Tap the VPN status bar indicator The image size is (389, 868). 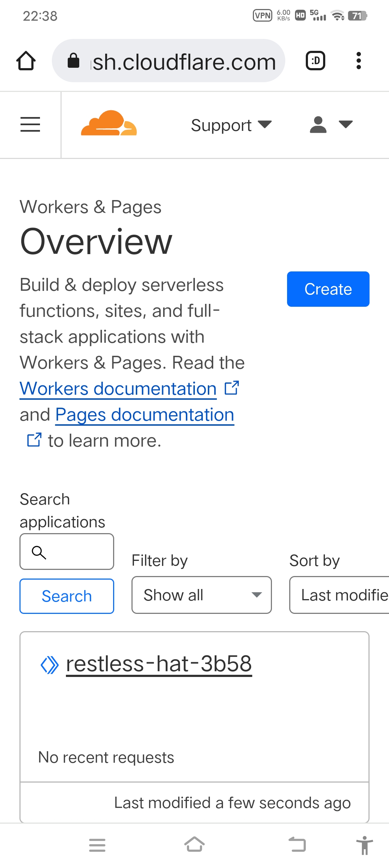263,15
